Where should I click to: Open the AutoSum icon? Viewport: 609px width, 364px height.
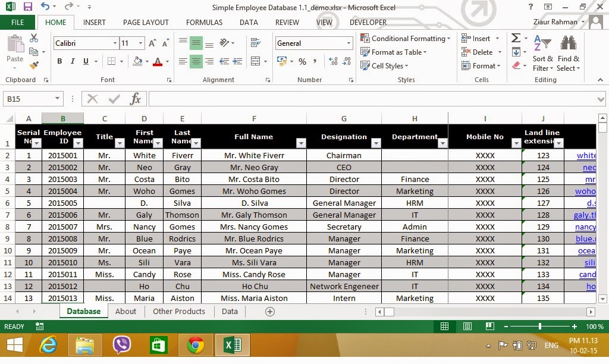[x=514, y=37]
